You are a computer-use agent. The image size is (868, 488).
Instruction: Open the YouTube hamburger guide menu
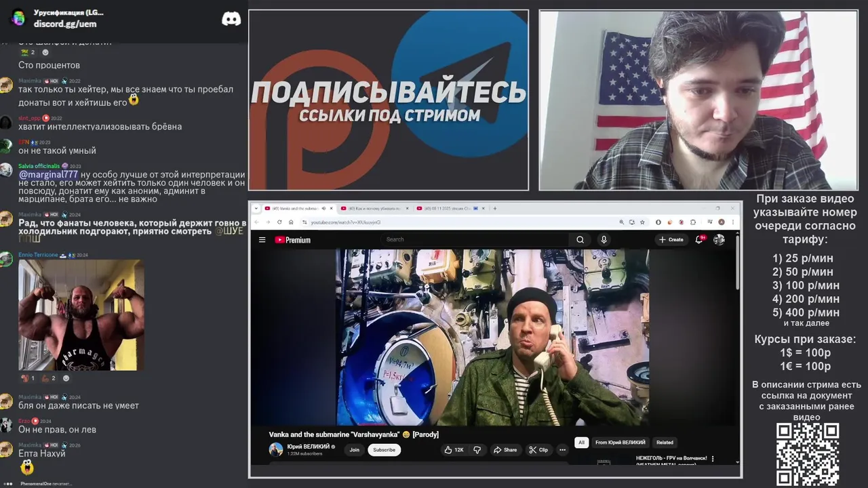tap(262, 239)
